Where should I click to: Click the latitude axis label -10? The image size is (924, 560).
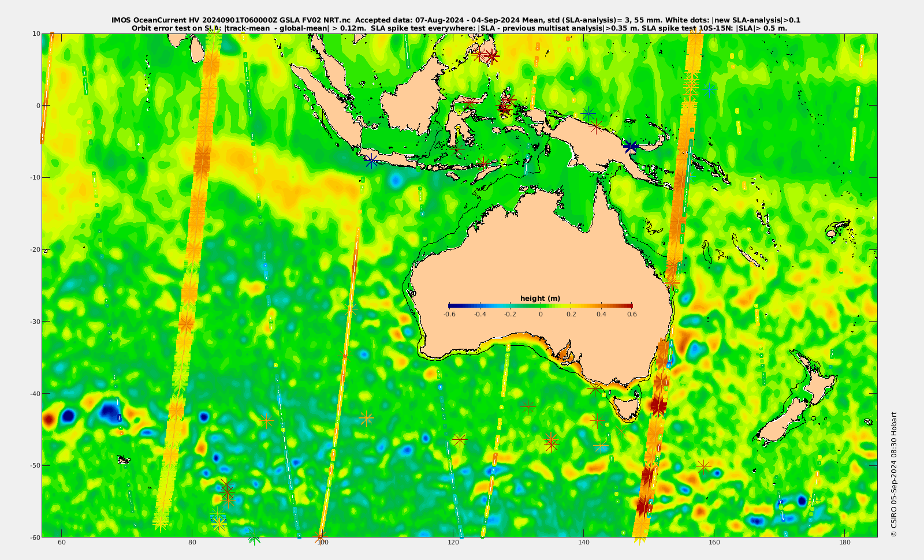coord(35,177)
